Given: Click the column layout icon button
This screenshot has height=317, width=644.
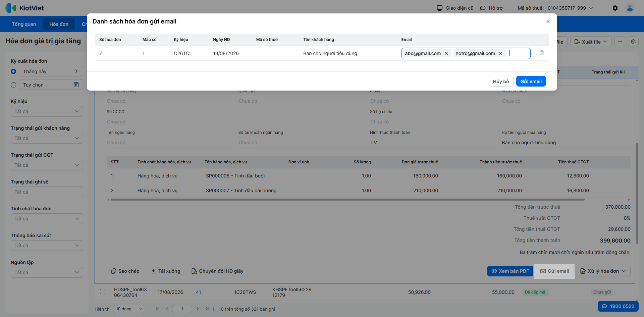Looking at the screenshot, I should point(620,42).
